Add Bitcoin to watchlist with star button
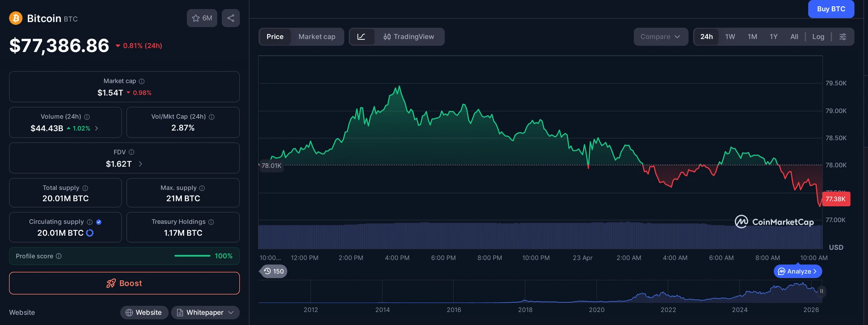The width and height of the screenshot is (868, 325). point(202,18)
